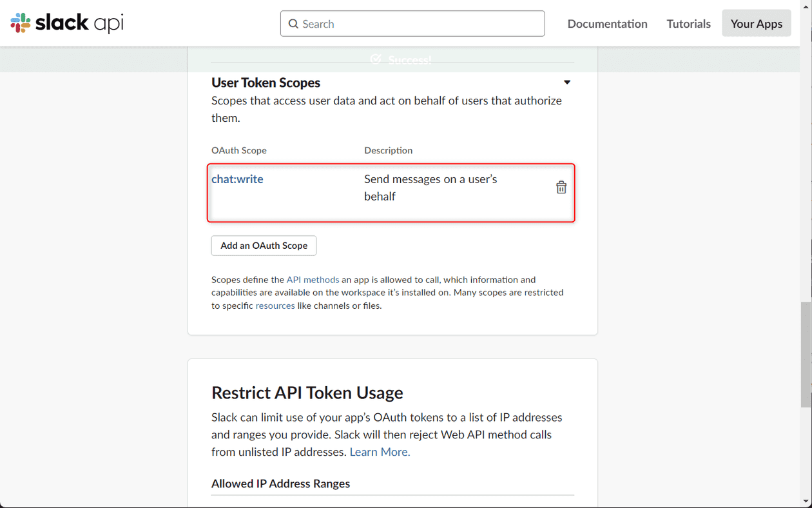Open the chat:write scope link
This screenshot has width=812, height=508.
tap(237, 179)
